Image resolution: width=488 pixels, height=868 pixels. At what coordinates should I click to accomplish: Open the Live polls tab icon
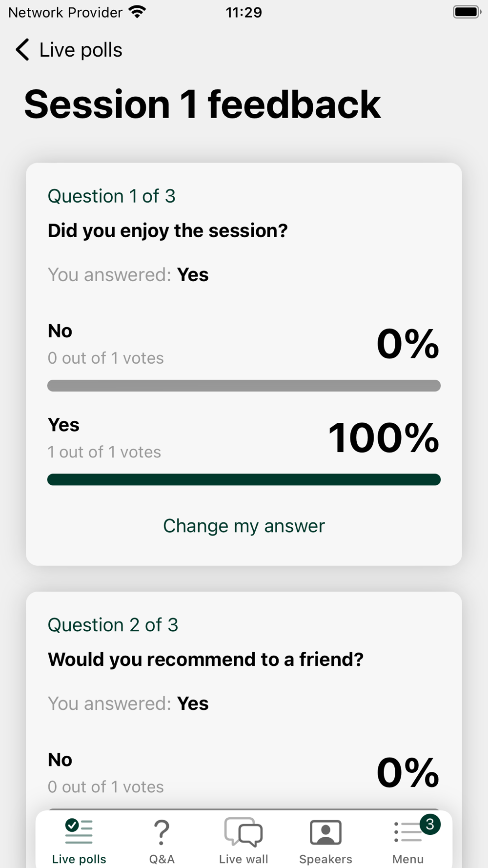[x=79, y=831]
